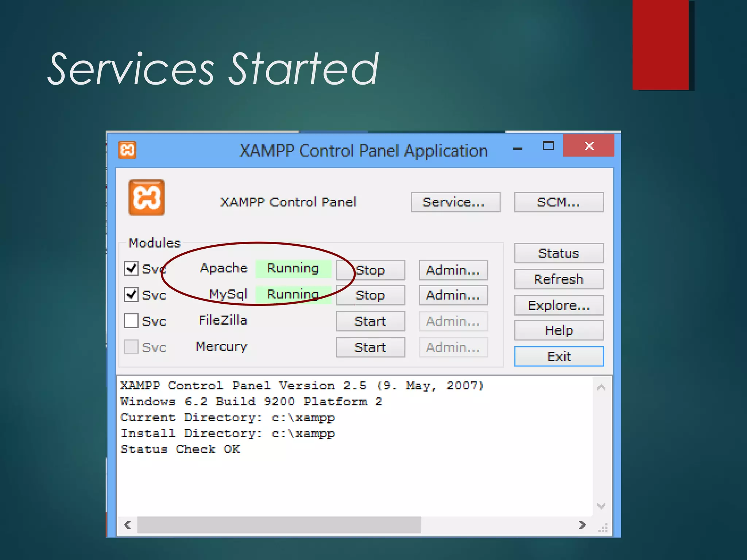
Task: Toggle the Apache Svc checkbox
Action: [131, 268]
